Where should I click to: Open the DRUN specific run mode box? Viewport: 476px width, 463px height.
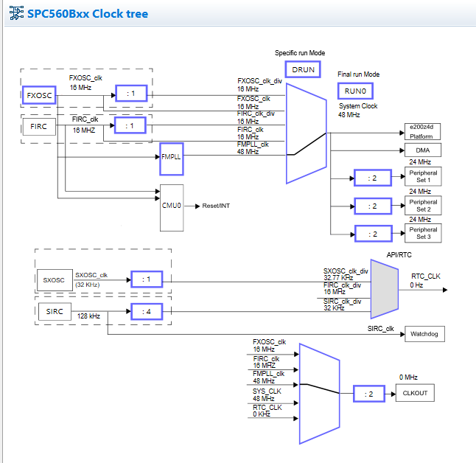point(303,69)
